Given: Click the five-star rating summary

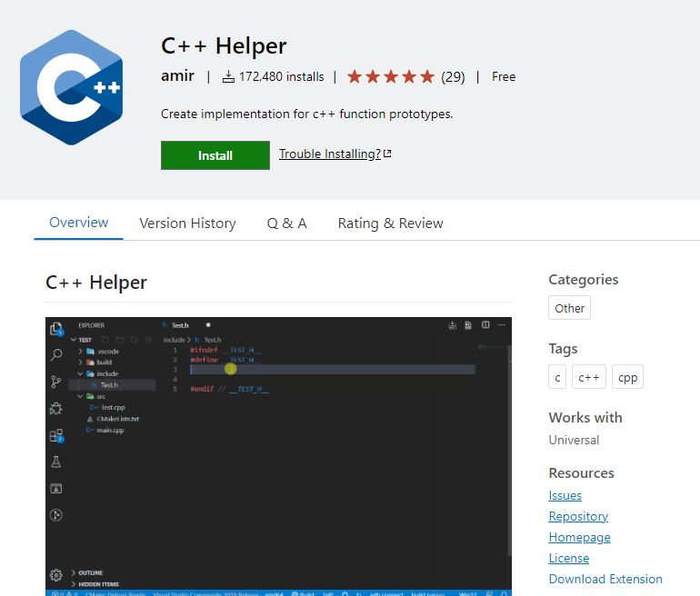Looking at the screenshot, I should (x=391, y=76).
